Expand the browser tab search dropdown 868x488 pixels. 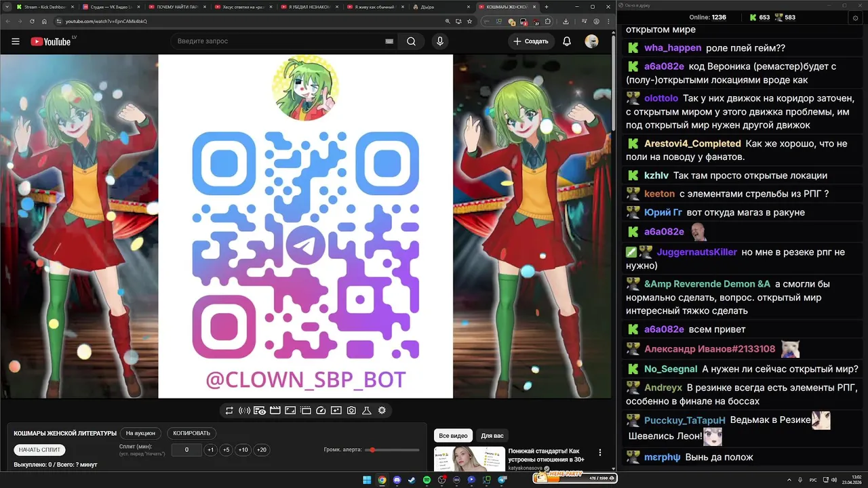[x=7, y=7]
